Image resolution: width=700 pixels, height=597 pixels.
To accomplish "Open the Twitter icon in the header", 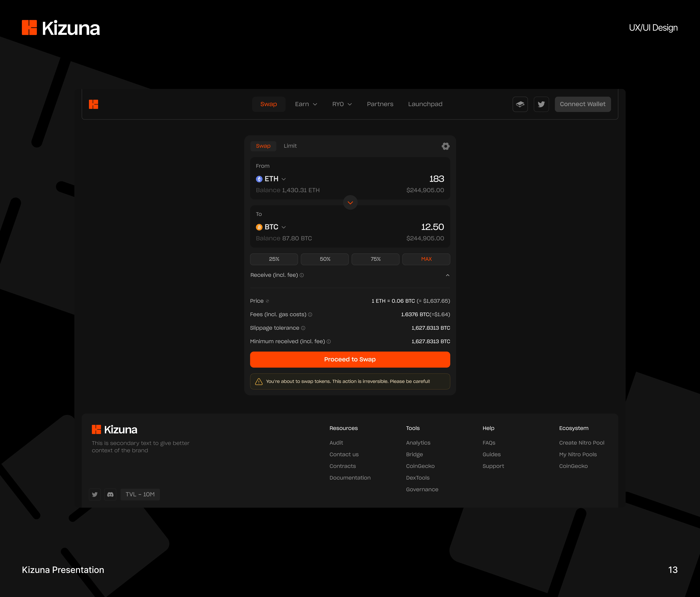I will [x=541, y=104].
